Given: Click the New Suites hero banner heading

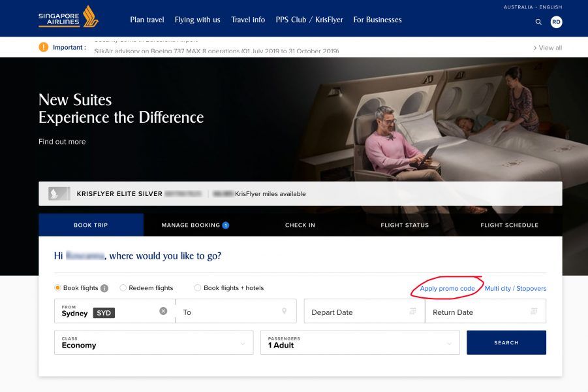Looking at the screenshot, I should tap(121, 108).
